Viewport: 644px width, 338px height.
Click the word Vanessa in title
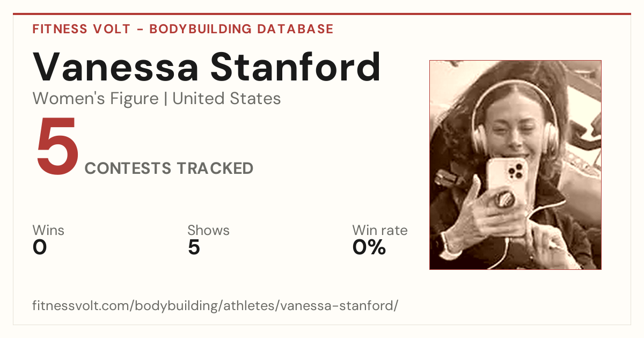(116, 67)
